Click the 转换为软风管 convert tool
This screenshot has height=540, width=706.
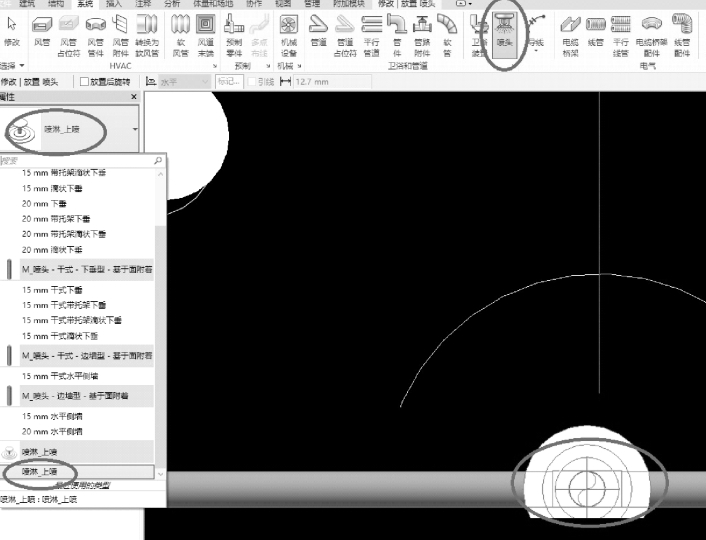pyautogui.click(x=147, y=35)
